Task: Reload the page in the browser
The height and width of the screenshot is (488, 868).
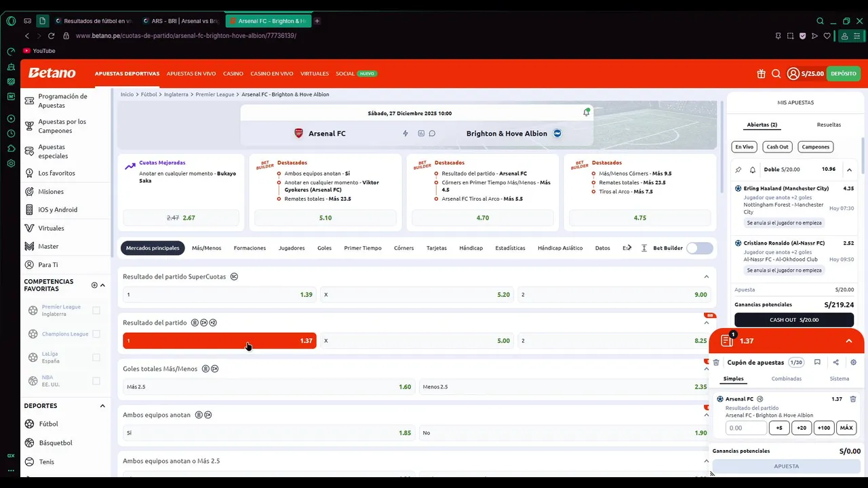Action: pos(51,36)
